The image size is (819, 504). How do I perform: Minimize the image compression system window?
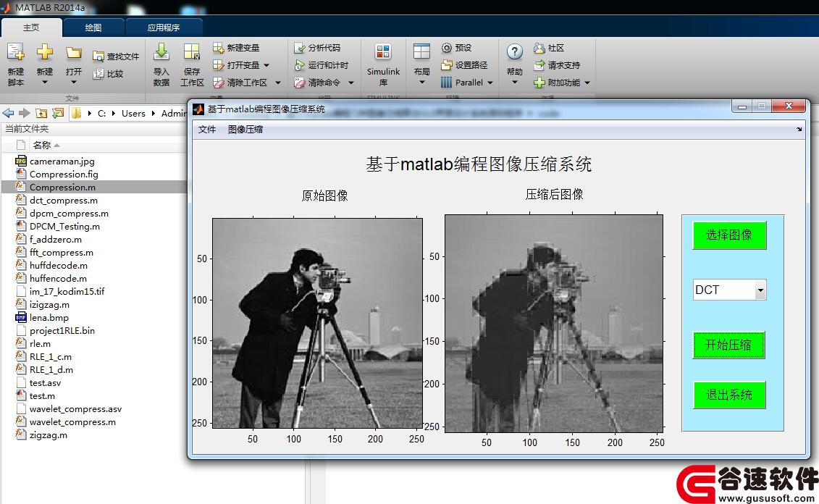tap(742, 106)
